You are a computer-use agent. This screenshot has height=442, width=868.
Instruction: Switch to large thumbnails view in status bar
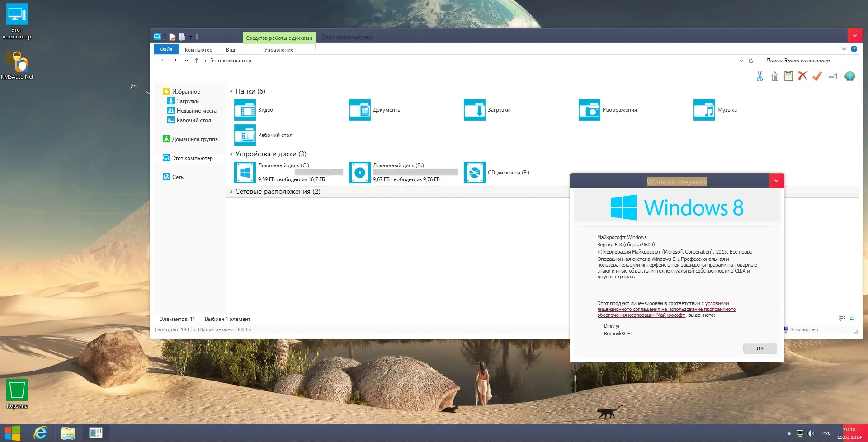[x=852, y=319]
